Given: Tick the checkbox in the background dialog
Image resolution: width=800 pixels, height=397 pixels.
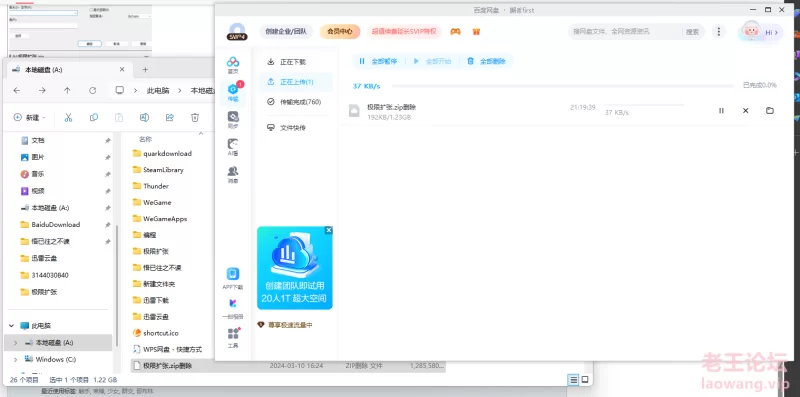Looking at the screenshot, I should 91,10.
